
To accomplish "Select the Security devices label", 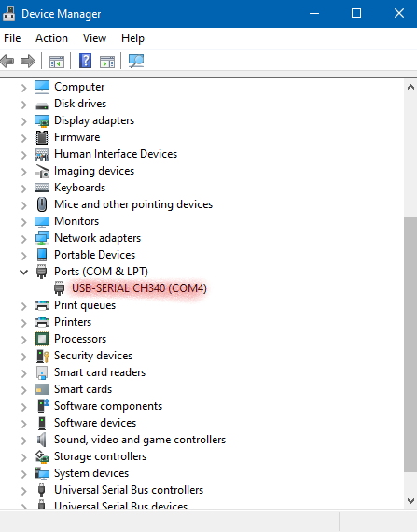I will [93, 356].
